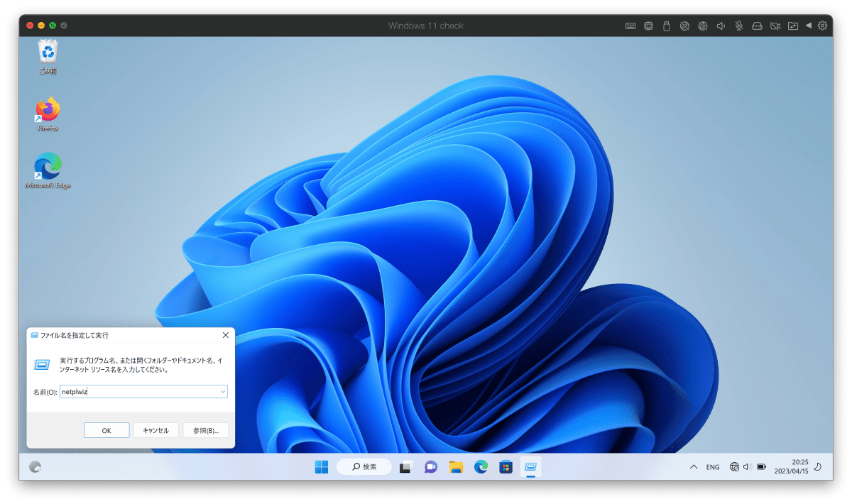Toggle the muted microphone icon in VM toolbar
852x504 pixels.
pyautogui.click(x=739, y=26)
